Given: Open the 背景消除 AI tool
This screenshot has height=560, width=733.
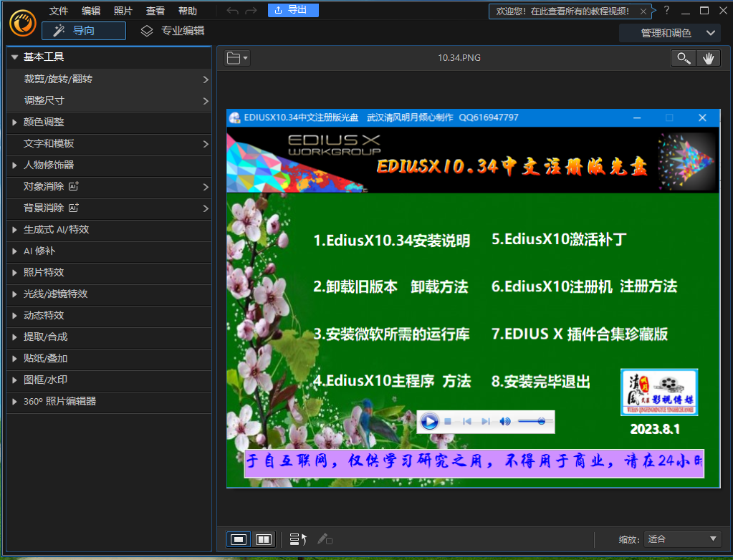Looking at the screenshot, I should point(109,208).
